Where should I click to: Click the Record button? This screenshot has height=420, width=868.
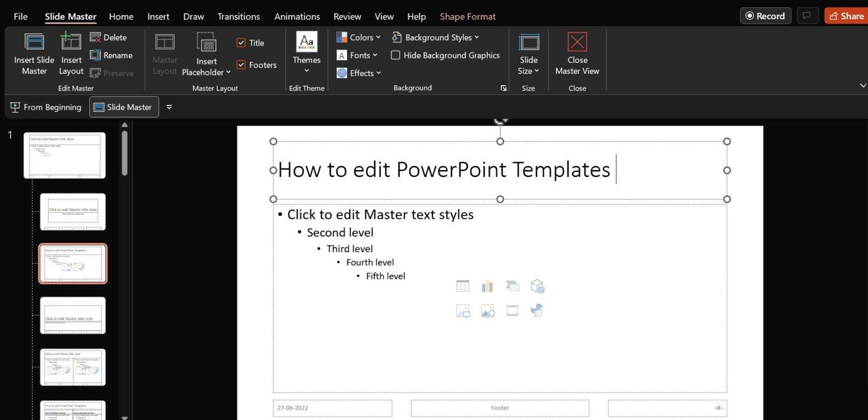(765, 16)
